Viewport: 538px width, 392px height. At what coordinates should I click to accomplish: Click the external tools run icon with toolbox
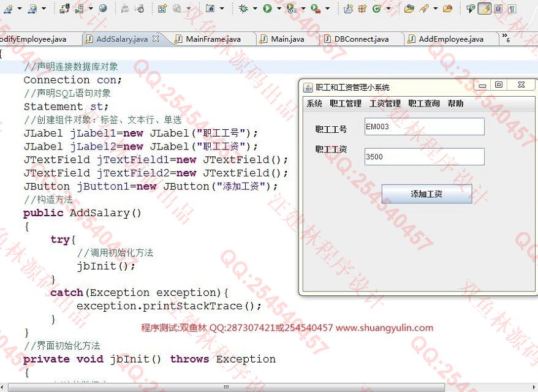tap(316, 9)
